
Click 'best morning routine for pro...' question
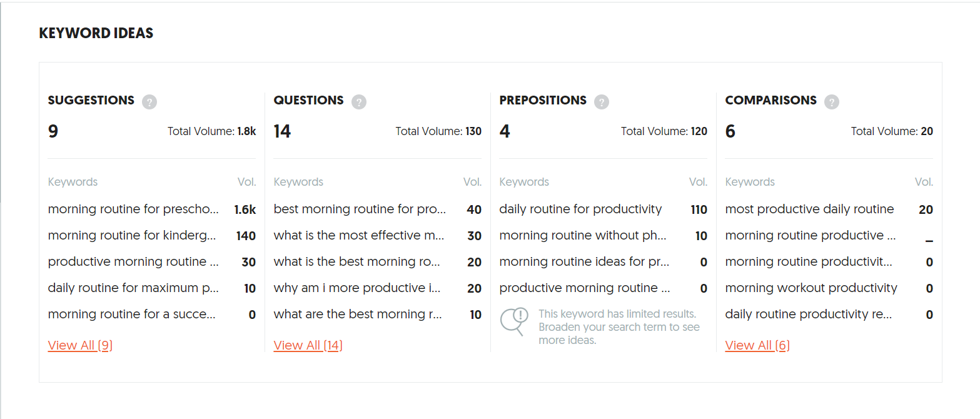click(359, 209)
